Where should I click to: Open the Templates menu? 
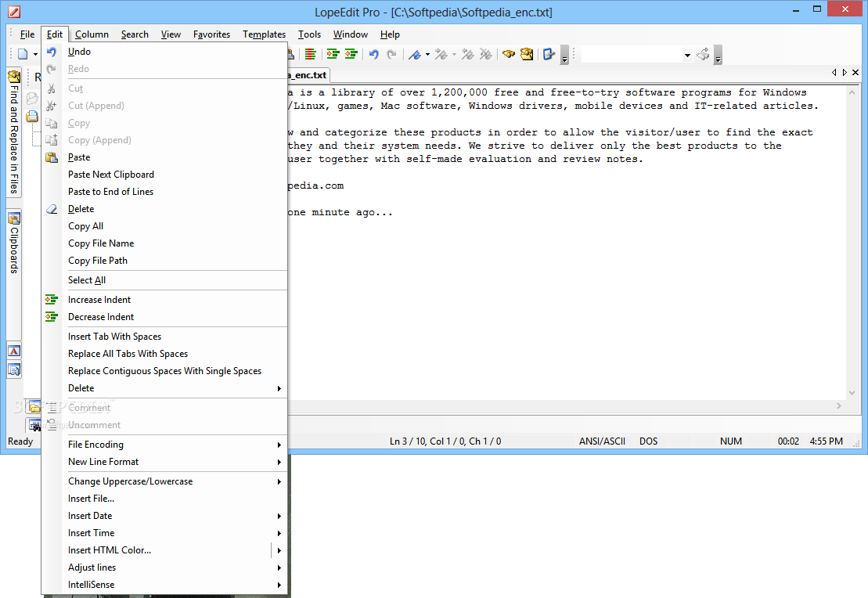tap(264, 34)
